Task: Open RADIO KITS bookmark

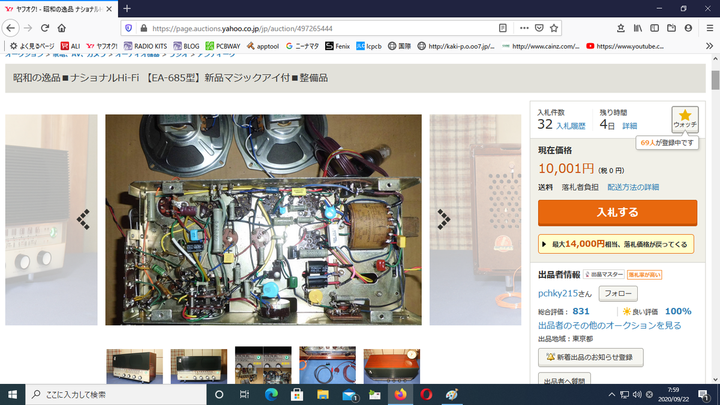Action: pyautogui.click(x=145, y=45)
